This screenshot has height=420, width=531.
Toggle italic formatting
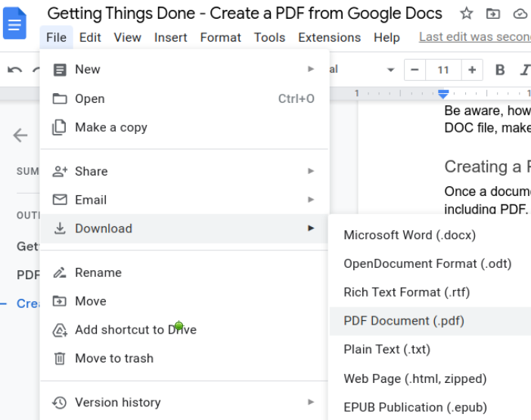[x=525, y=70]
